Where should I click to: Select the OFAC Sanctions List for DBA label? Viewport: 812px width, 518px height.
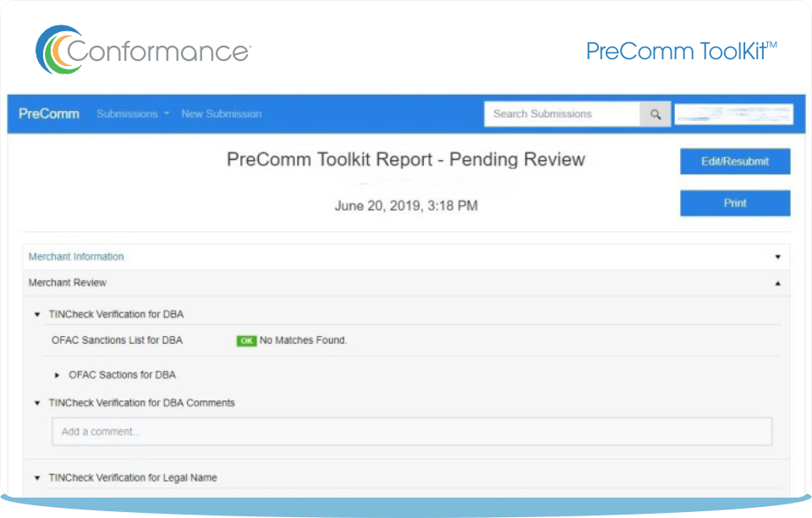tap(117, 340)
